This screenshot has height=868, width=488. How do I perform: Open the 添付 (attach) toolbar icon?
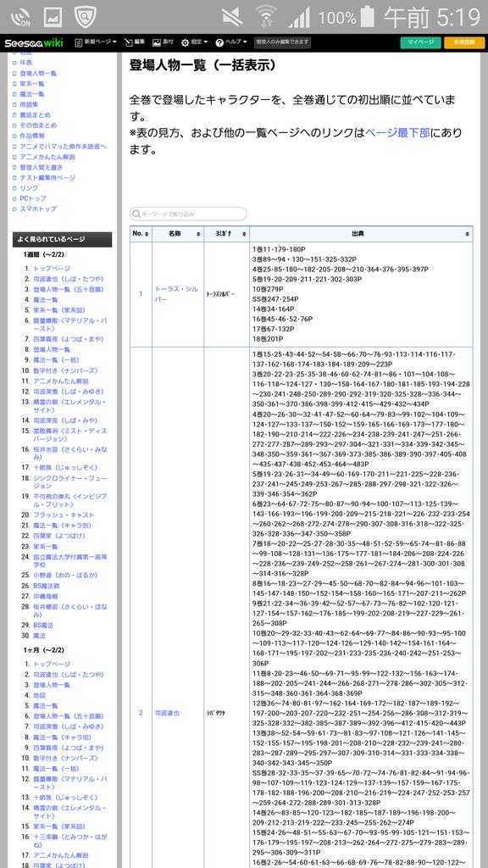click(x=163, y=42)
